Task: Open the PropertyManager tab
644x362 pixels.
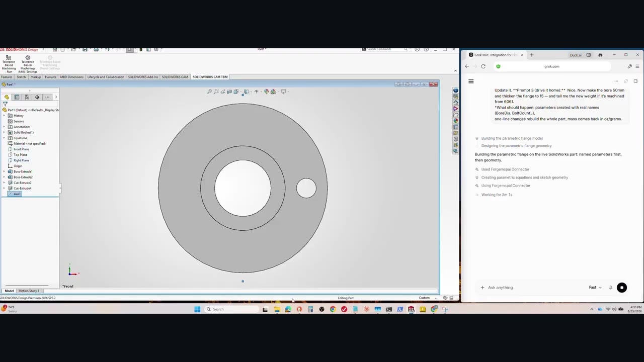Action: pos(17,97)
